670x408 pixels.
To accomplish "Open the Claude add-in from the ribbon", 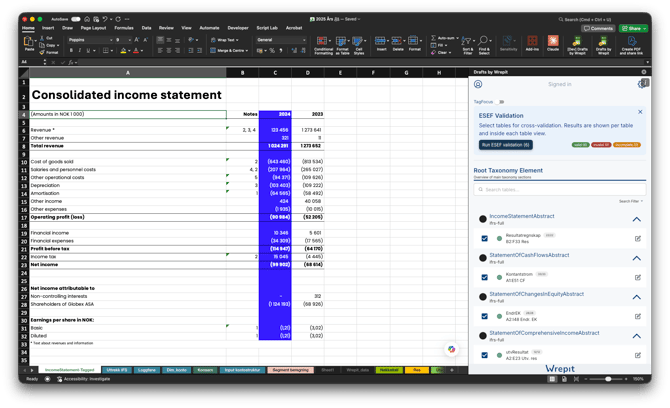I will coord(553,43).
